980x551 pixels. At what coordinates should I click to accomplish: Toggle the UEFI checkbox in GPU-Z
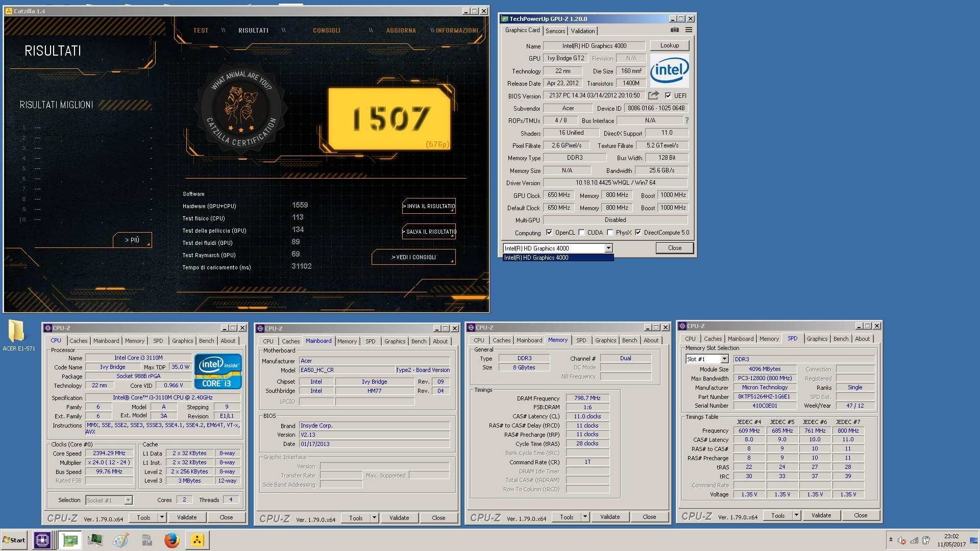668,95
